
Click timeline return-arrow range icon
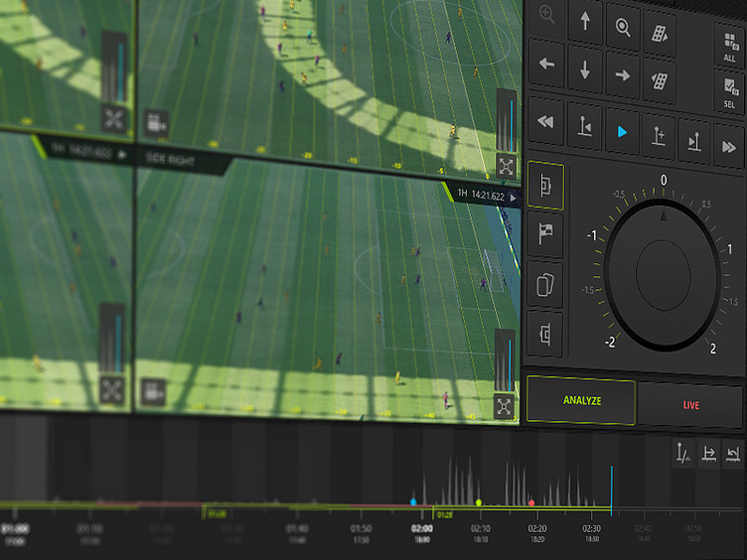click(733, 455)
